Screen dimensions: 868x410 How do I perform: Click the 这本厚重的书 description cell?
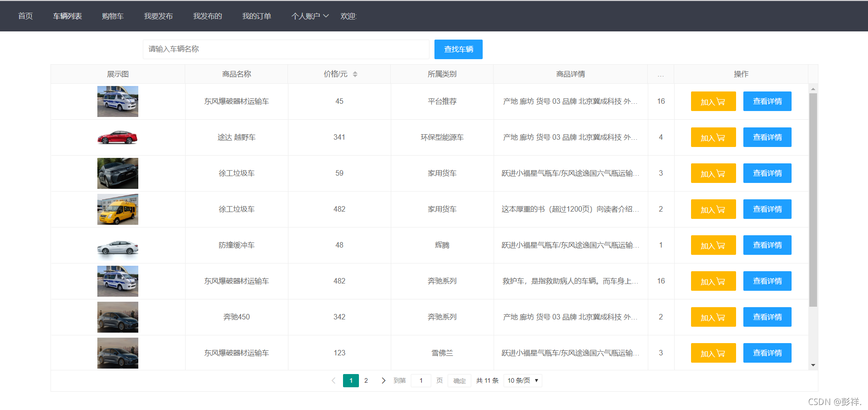click(570, 209)
